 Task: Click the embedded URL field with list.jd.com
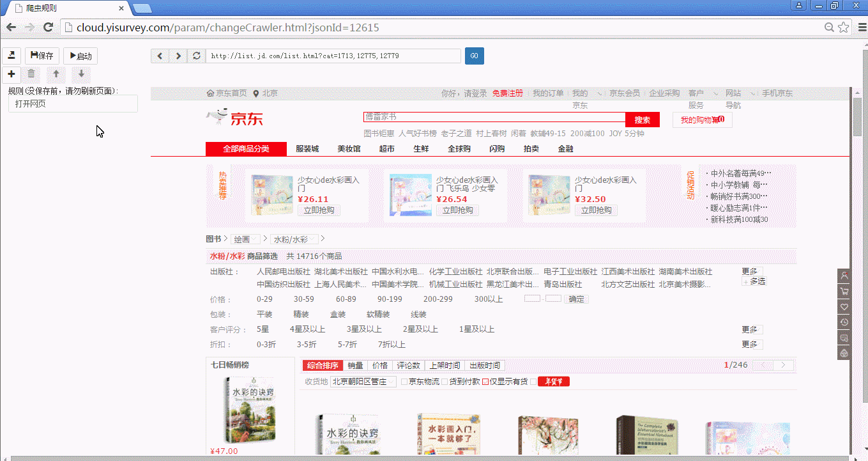point(333,56)
